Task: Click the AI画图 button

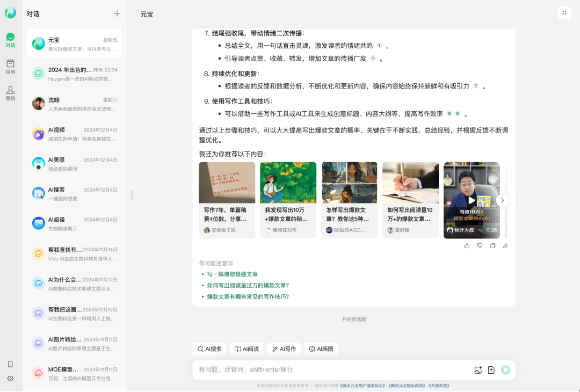Action: point(321,349)
